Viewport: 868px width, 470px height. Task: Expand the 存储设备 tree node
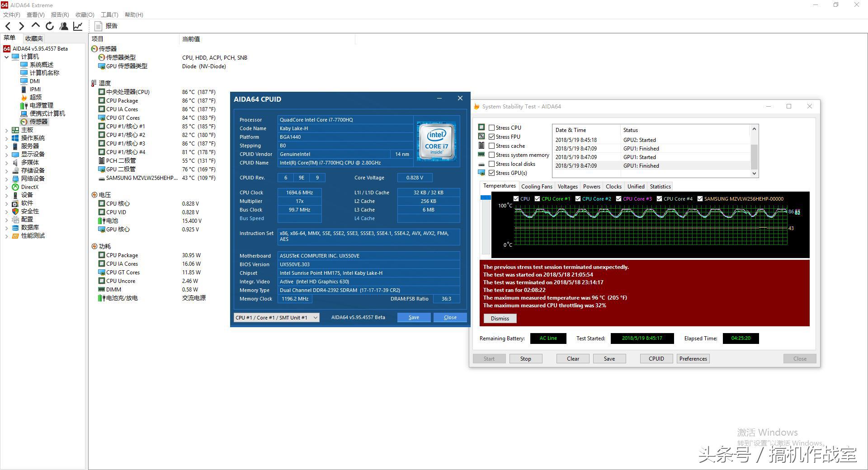[x=6, y=171]
